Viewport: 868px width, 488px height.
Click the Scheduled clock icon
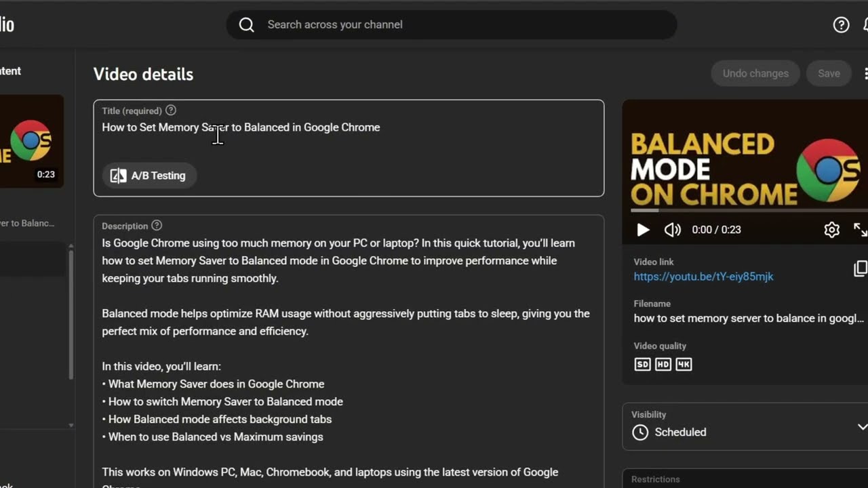640,432
